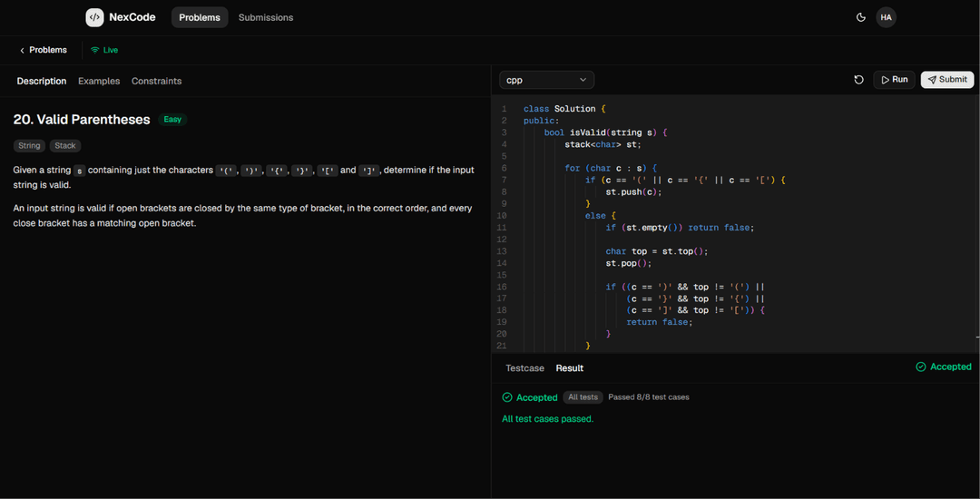Click the Easy difficulty badge
The image size is (980, 499).
(172, 119)
